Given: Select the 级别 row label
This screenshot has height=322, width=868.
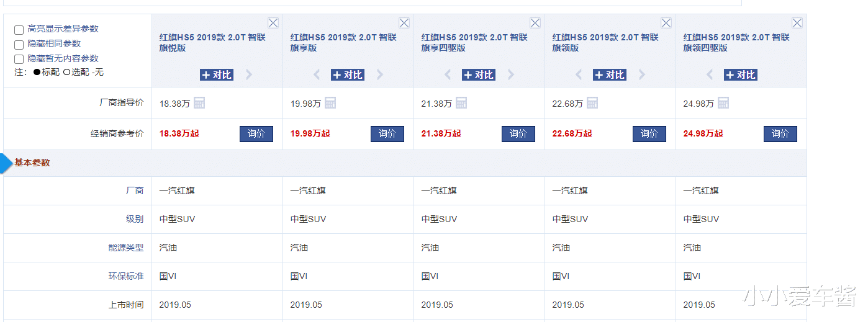Looking at the screenshot, I should point(135,219).
